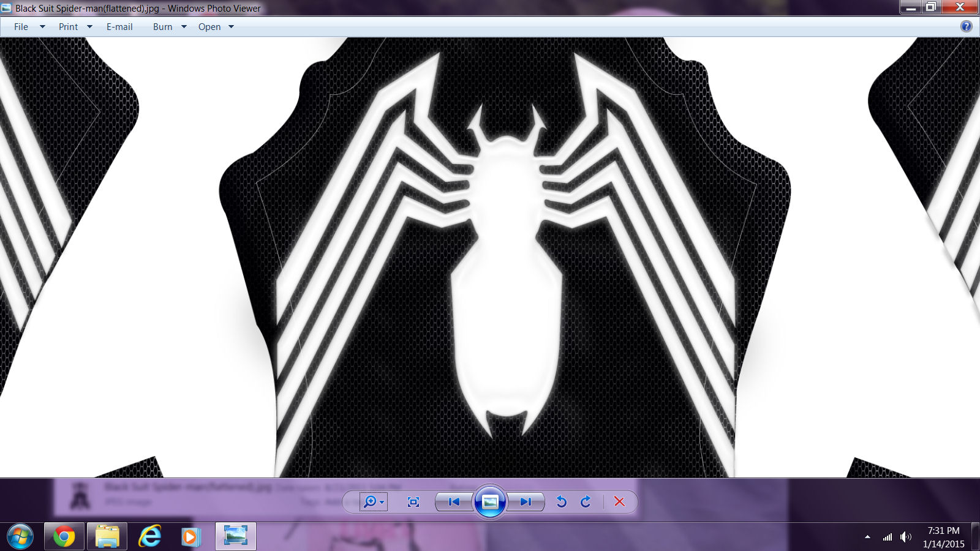Launch Google Chrome from taskbar

click(x=64, y=537)
